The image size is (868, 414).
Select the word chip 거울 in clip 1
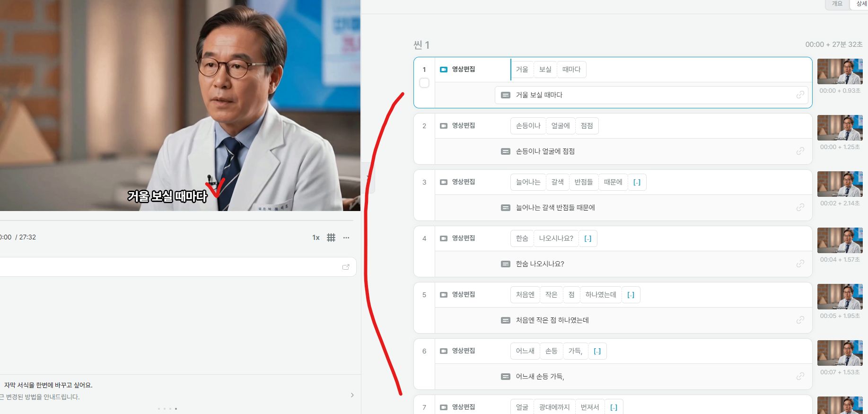(522, 70)
